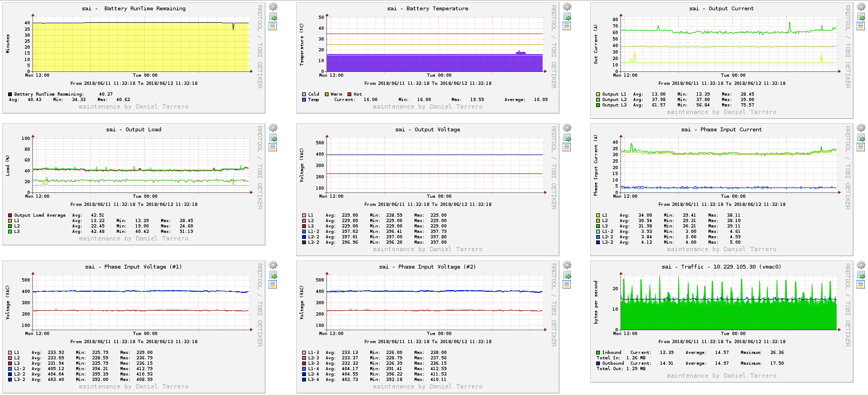Open the Battery Temperature graph image

click(428, 58)
